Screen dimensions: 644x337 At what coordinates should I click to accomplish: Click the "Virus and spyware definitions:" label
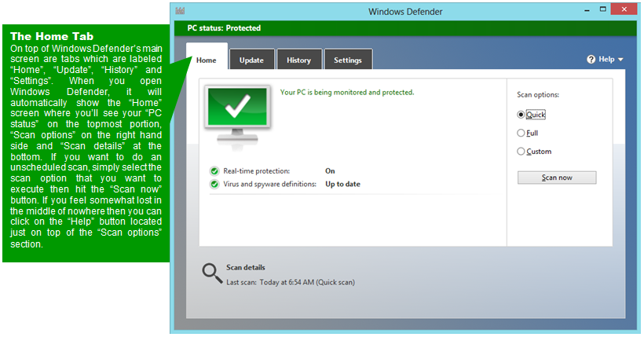(x=270, y=184)
